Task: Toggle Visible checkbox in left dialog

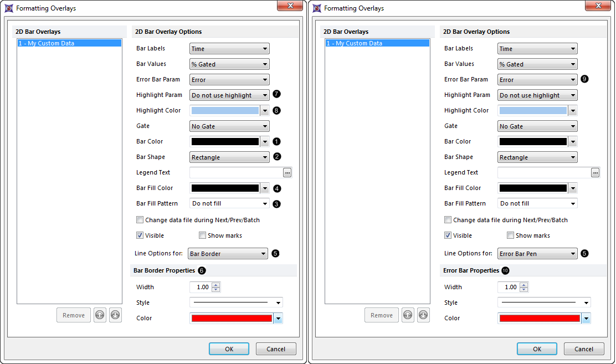Action: (140, 235)
